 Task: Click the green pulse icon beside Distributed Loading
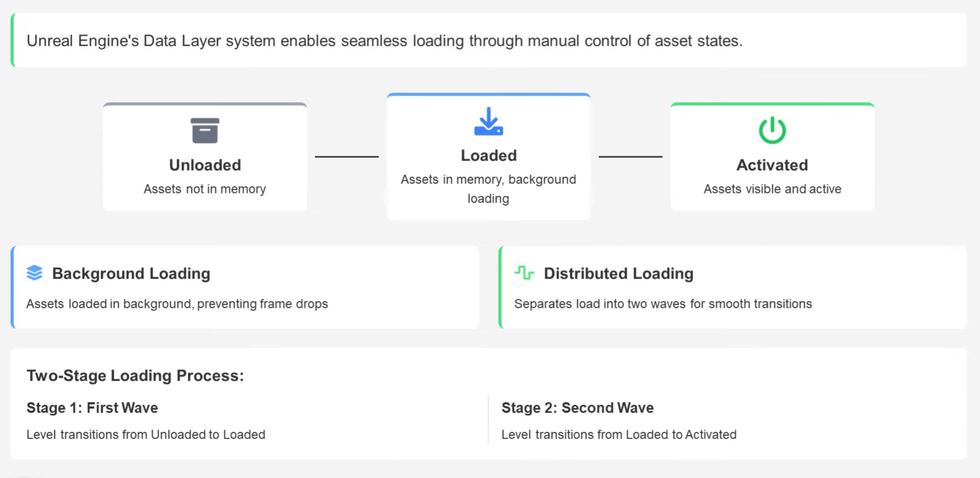[x=524, y=273]
